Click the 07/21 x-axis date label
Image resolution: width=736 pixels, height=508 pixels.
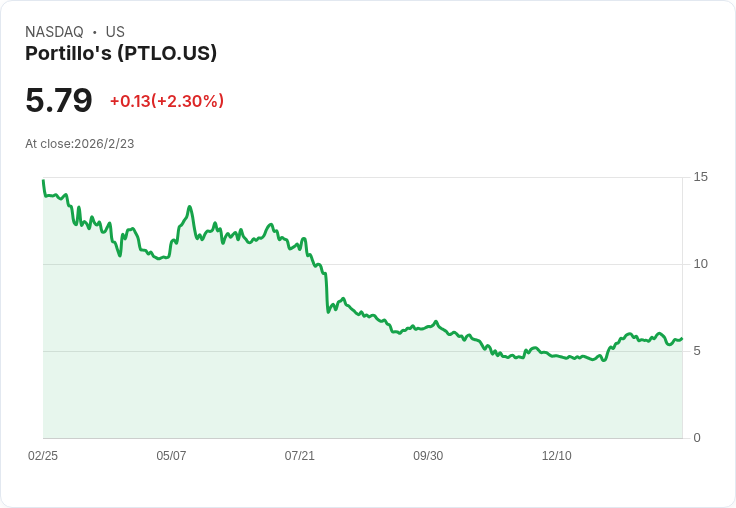299,455
